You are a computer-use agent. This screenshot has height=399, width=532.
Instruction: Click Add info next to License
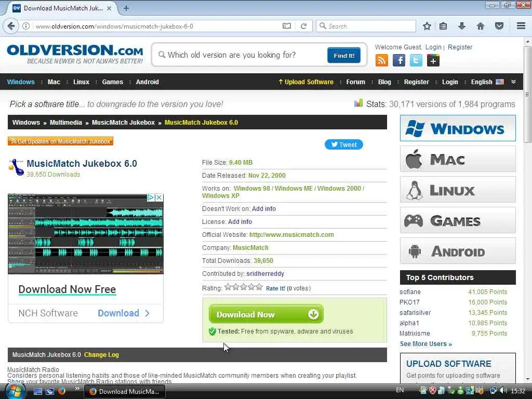pyautogui.click(x=240, y=221)
